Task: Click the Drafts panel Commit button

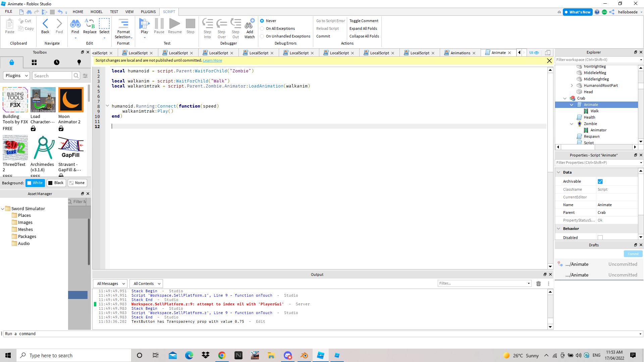Action: click(x=633, y=254)
